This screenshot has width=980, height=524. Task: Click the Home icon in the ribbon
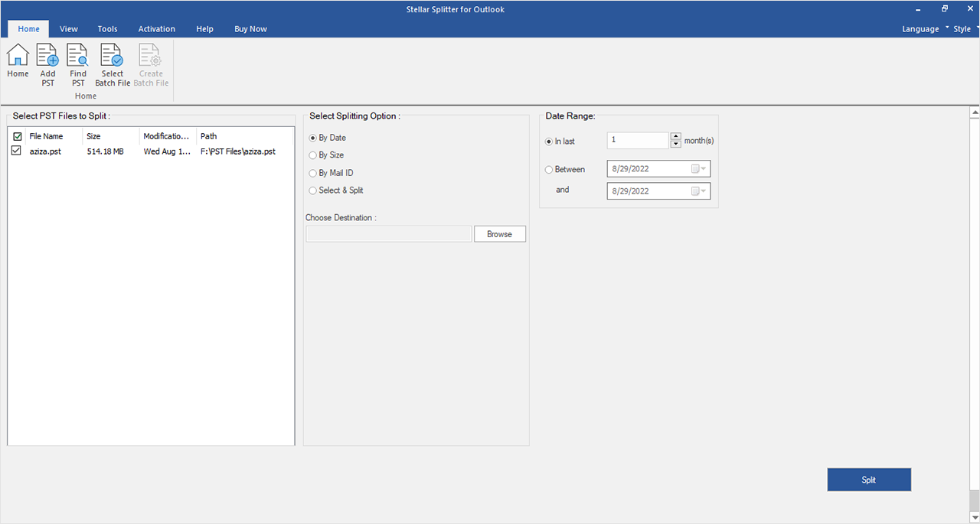click(x=18, y=61)
